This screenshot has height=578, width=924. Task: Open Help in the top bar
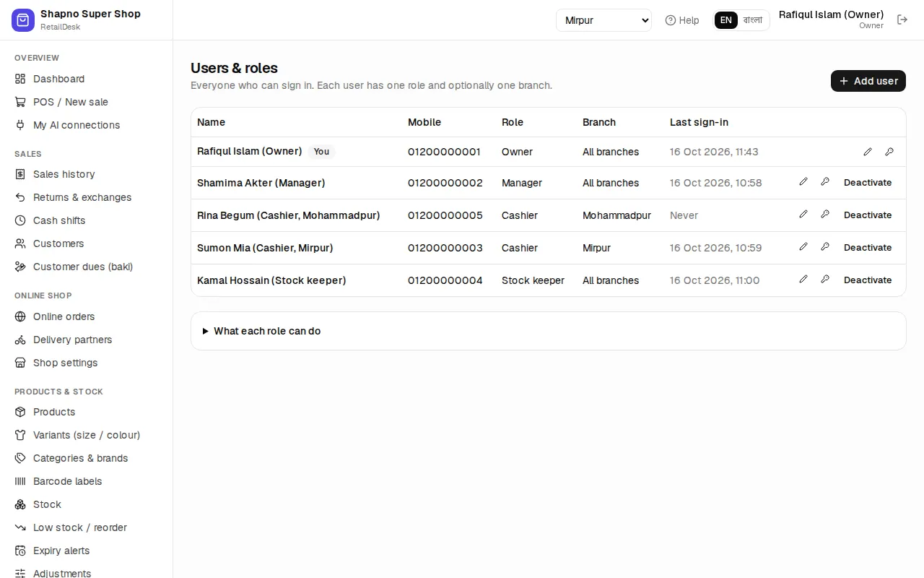tap(682, 20)
